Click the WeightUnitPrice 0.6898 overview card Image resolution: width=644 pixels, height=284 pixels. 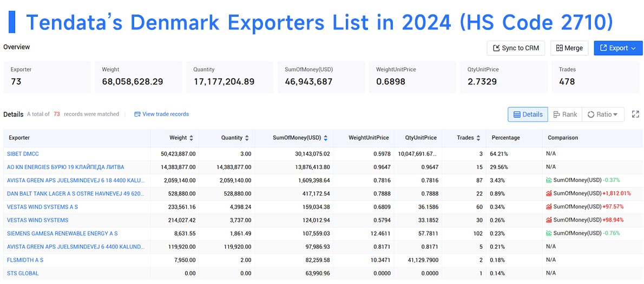click(412, 76)
